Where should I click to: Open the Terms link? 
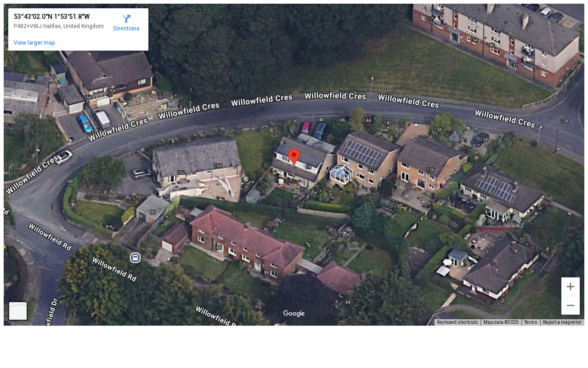(x=531, y=322)
